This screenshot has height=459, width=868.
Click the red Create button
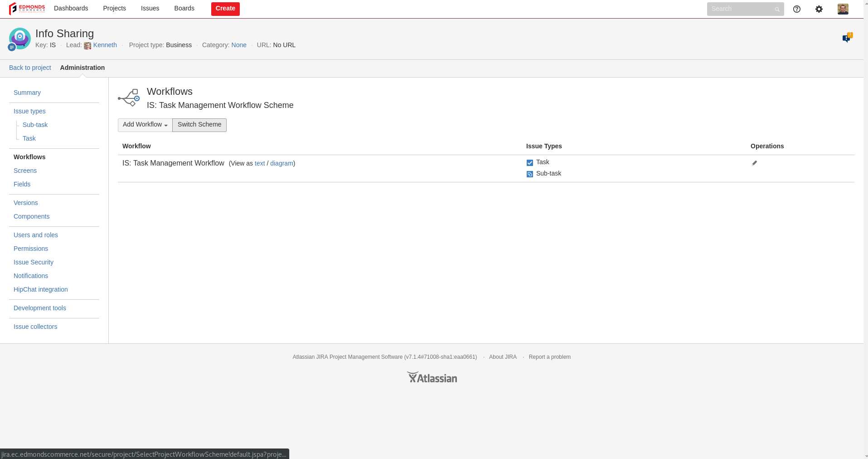click(225, 9)
